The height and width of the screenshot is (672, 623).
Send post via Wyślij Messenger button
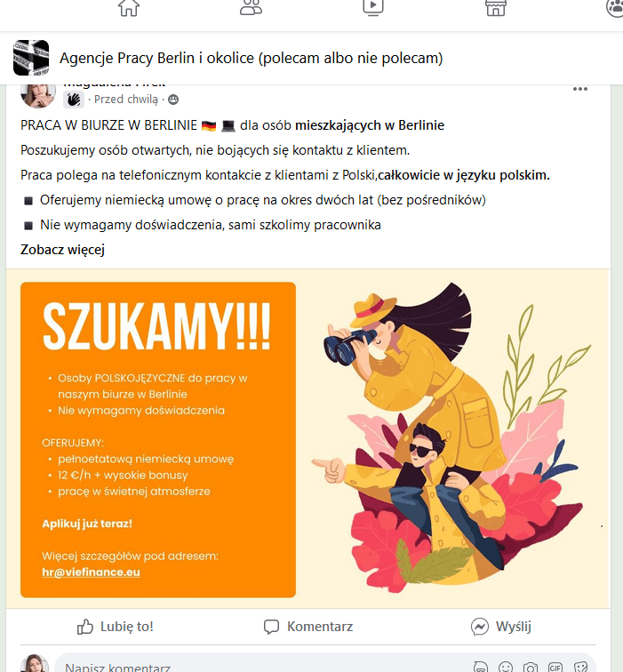[501, 627]
